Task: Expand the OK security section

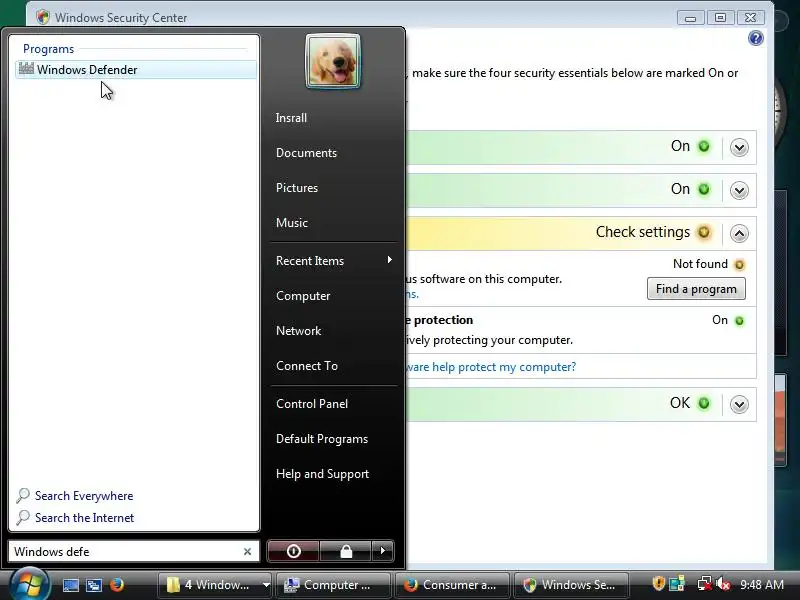Action: (739, 405)
